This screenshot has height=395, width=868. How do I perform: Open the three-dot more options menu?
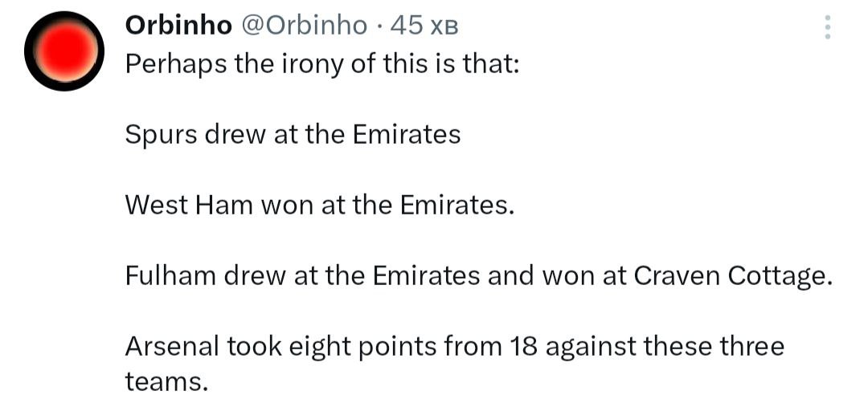tap(828, 27)
